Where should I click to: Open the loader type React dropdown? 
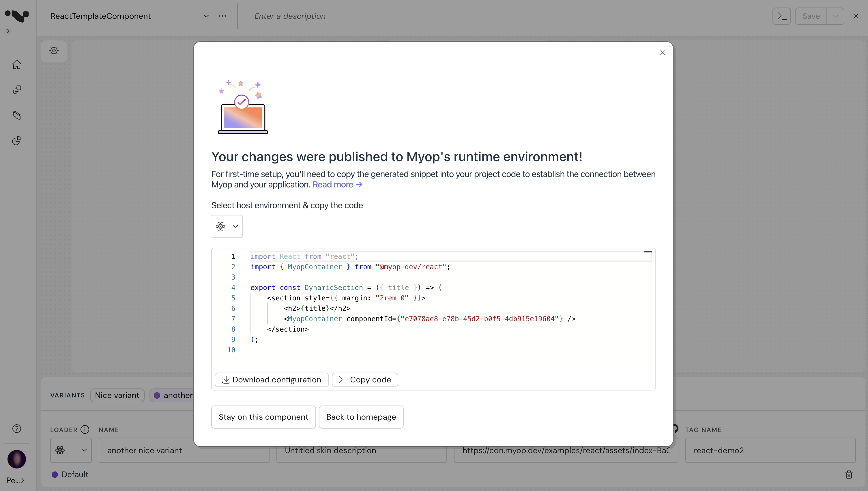(x=71, y=450)
